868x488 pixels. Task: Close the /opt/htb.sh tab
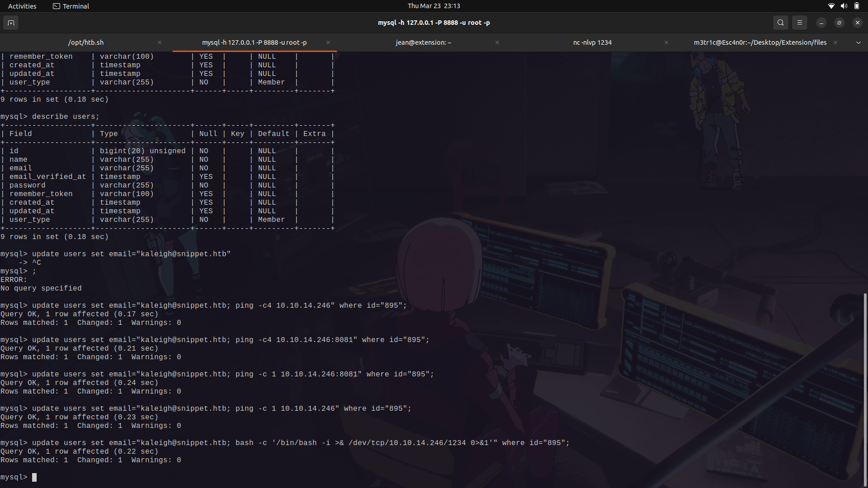coord(160,42)
